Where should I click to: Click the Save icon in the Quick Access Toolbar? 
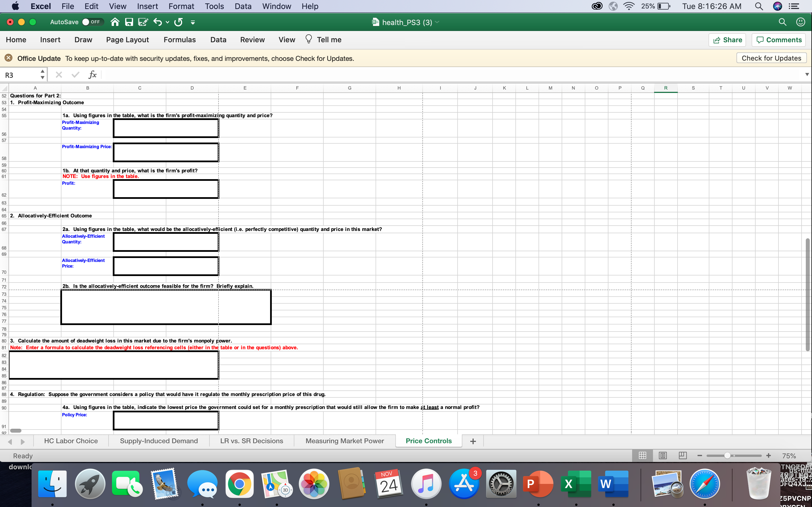(129, 22)
